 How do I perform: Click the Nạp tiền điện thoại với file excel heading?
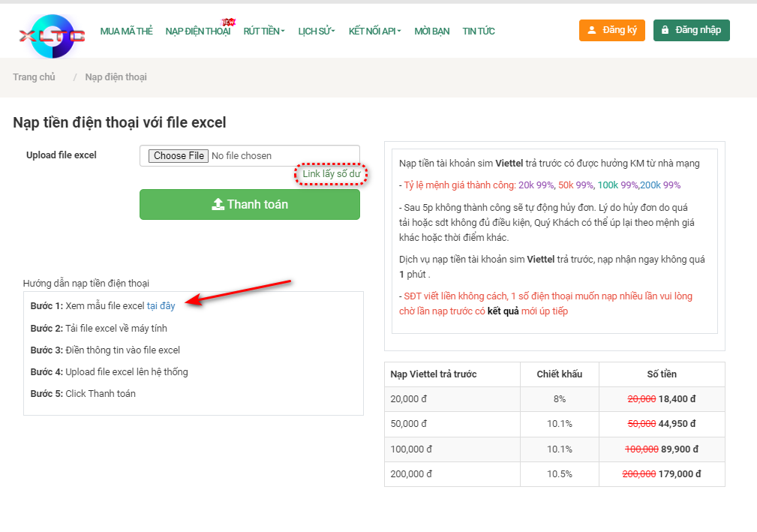[x=119, y=122]
